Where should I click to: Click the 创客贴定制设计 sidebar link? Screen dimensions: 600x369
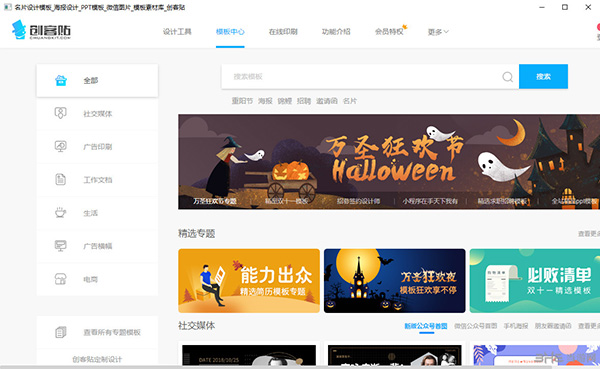click(x=97, y=359)
